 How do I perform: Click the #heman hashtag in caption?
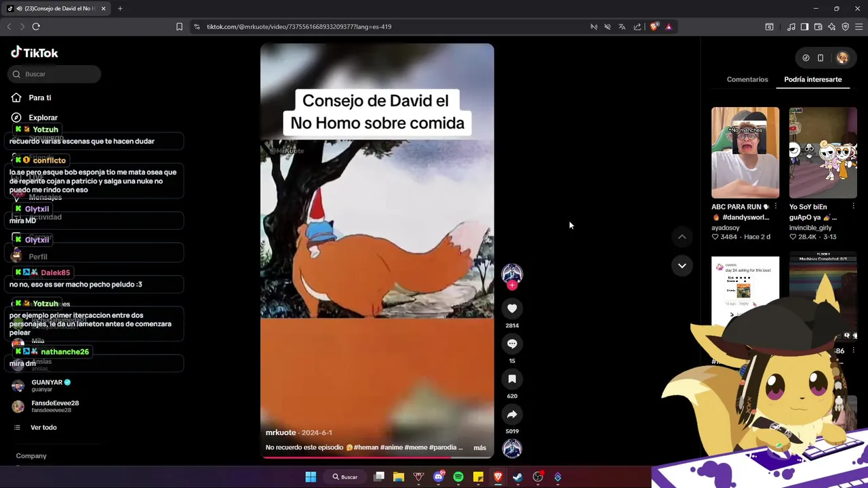point(366,447)
